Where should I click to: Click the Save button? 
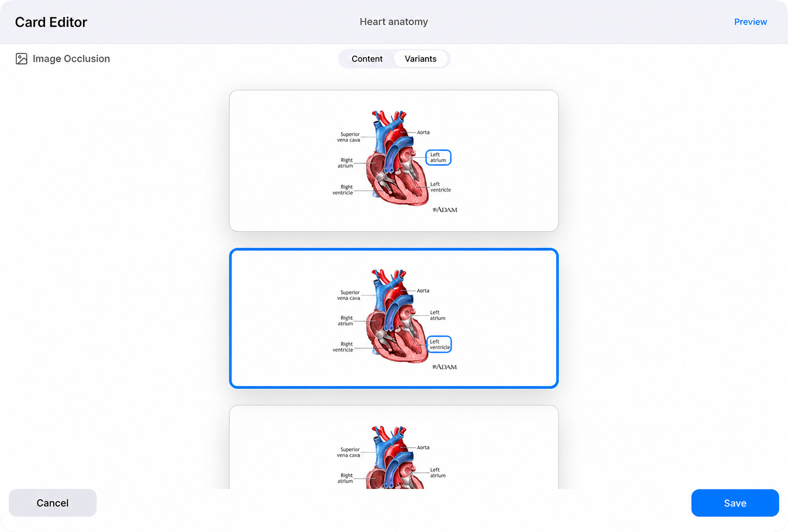(735, 503)
